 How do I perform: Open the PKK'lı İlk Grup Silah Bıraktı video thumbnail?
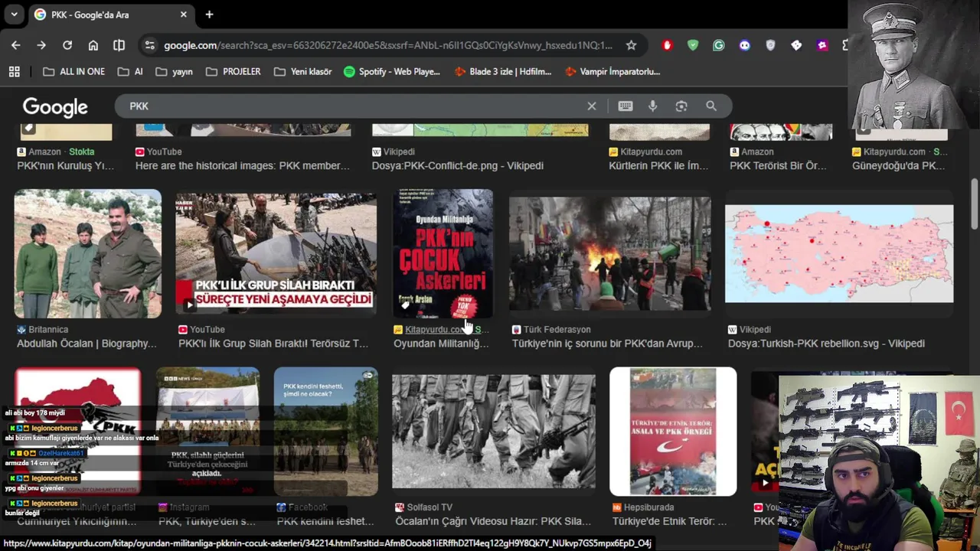click(x=276, y=253)
